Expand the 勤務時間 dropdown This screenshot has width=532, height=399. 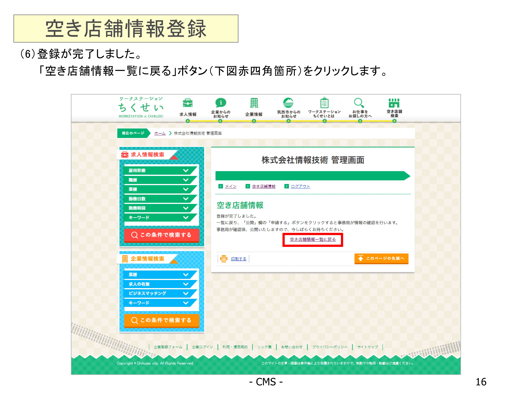point(160,208)
